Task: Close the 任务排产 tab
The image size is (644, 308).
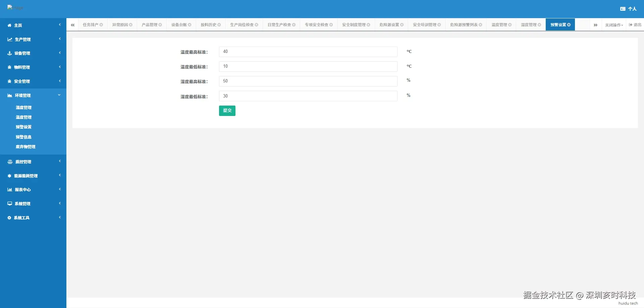Action: (101, 25)
